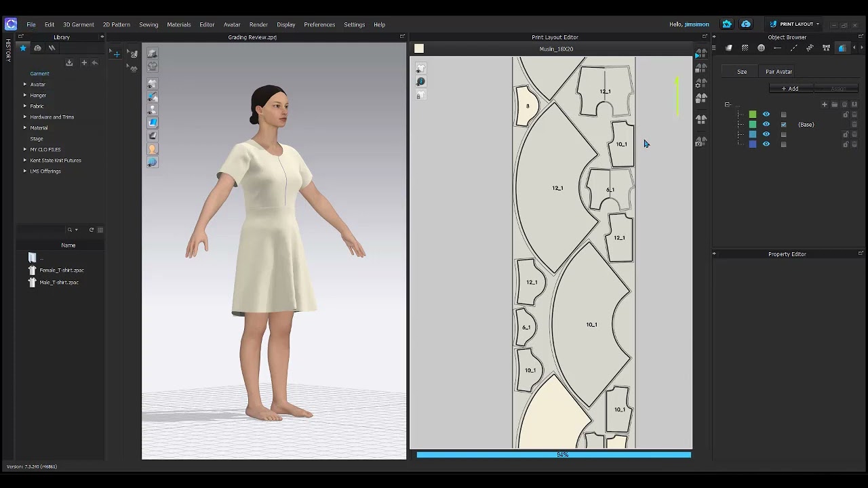This screenshot has width=868, height=488.
Task: Click the layout settings gear icon
Action: click(x=699, y=83)
